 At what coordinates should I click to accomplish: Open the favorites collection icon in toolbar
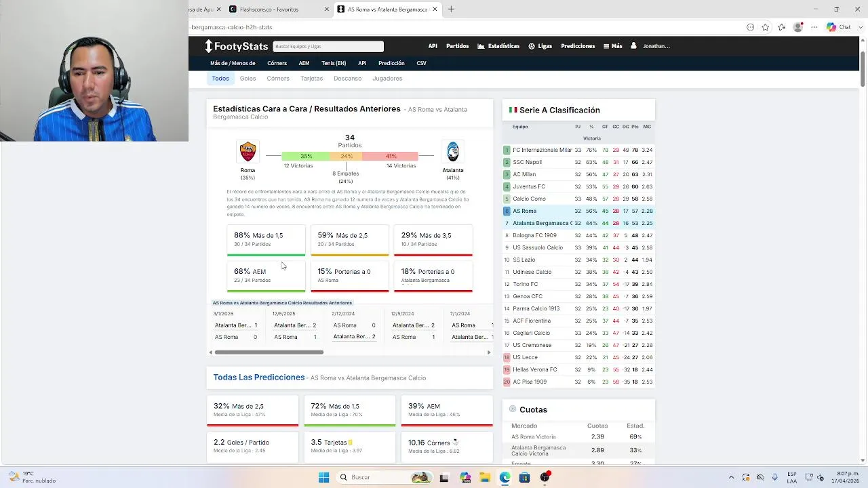tap(782, 27)
